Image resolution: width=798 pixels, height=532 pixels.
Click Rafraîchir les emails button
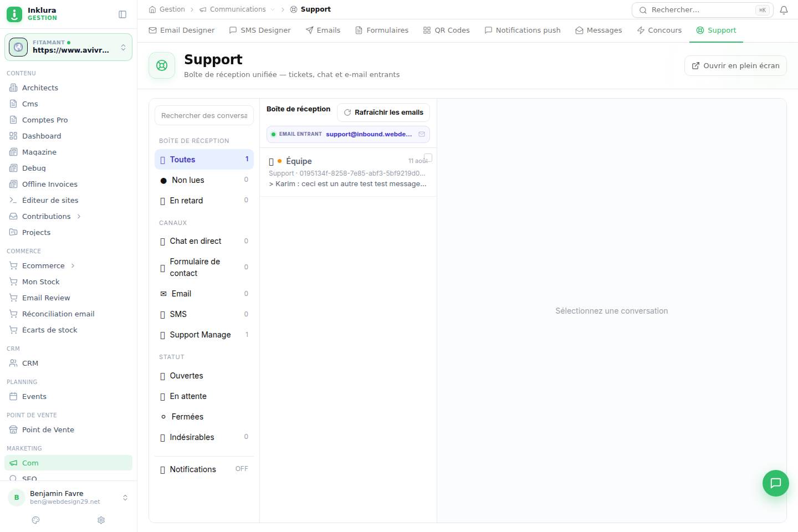coord(383,112)
